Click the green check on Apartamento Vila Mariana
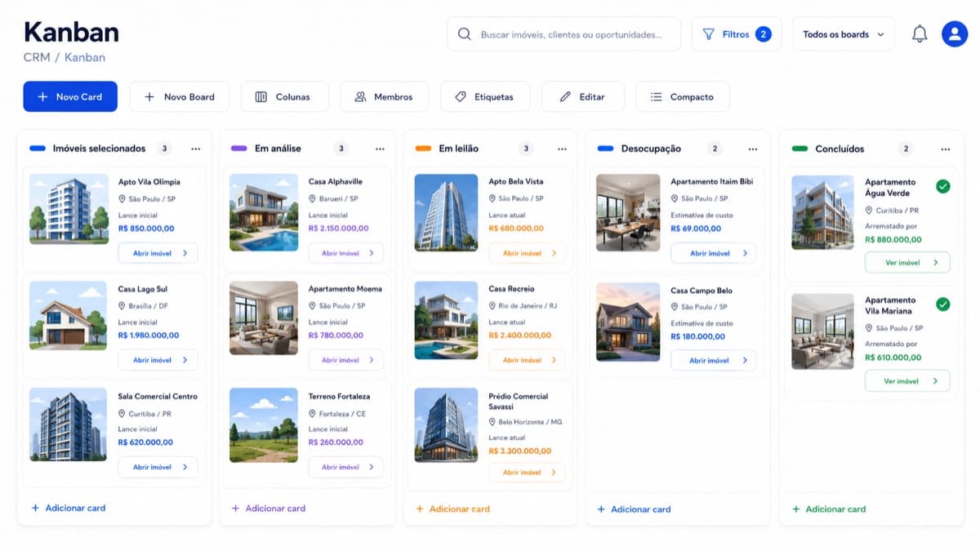980x551 pixels. (x=942, y=304)
